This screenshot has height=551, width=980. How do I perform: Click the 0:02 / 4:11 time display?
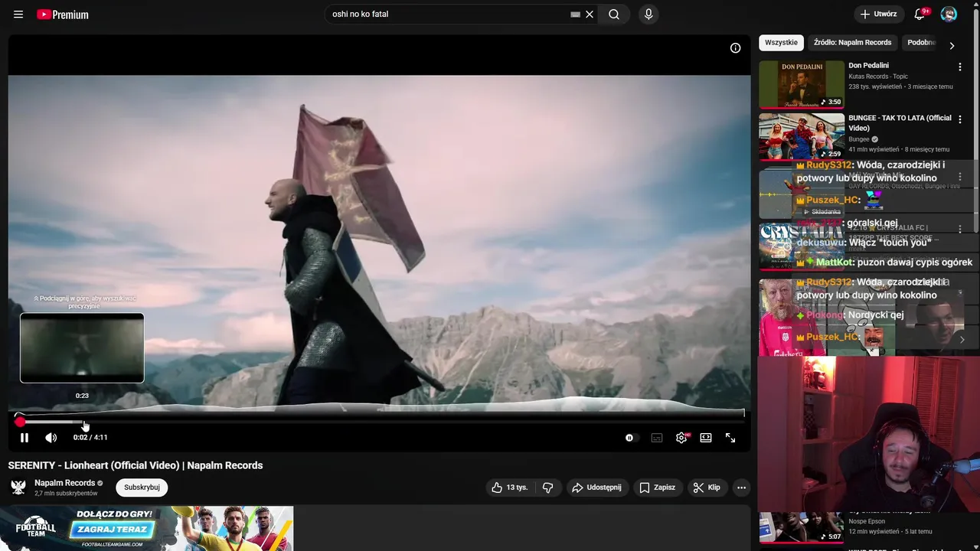(90, 438)
